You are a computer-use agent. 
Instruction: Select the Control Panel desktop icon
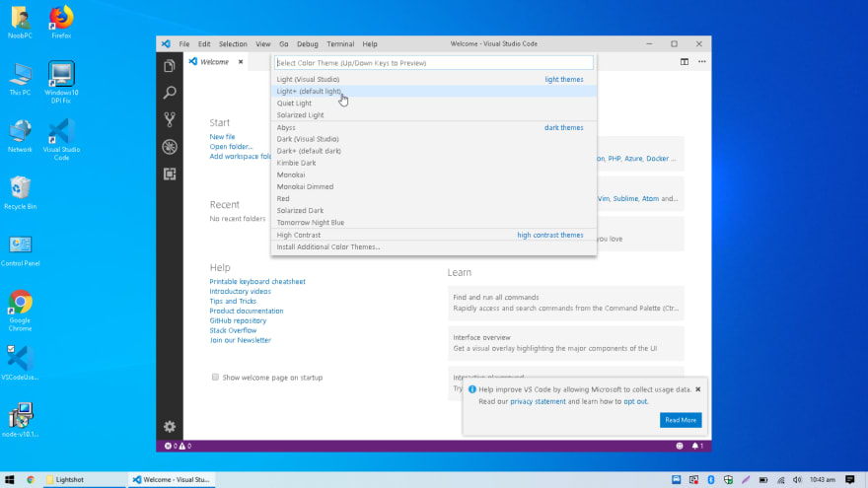click(20, 250)
